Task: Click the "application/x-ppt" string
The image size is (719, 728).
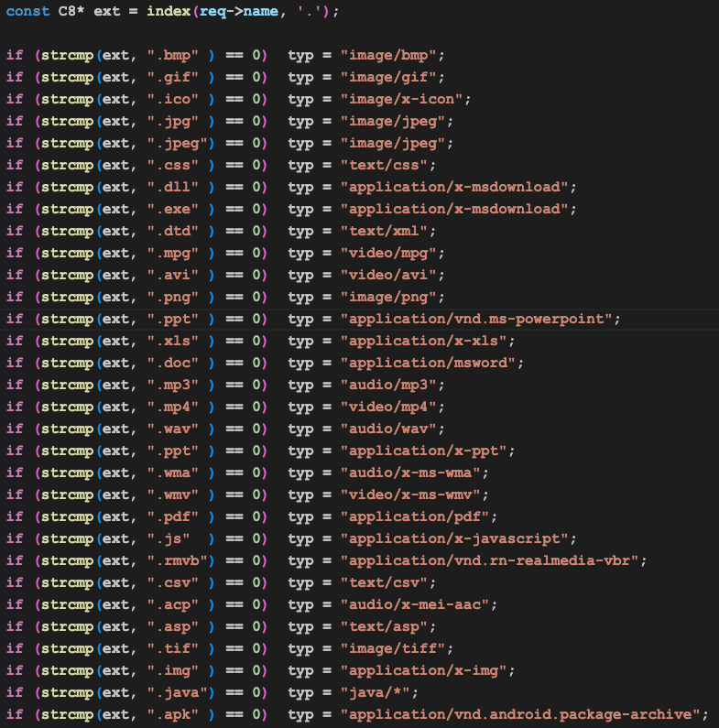Action: click(x=428, y=451)
